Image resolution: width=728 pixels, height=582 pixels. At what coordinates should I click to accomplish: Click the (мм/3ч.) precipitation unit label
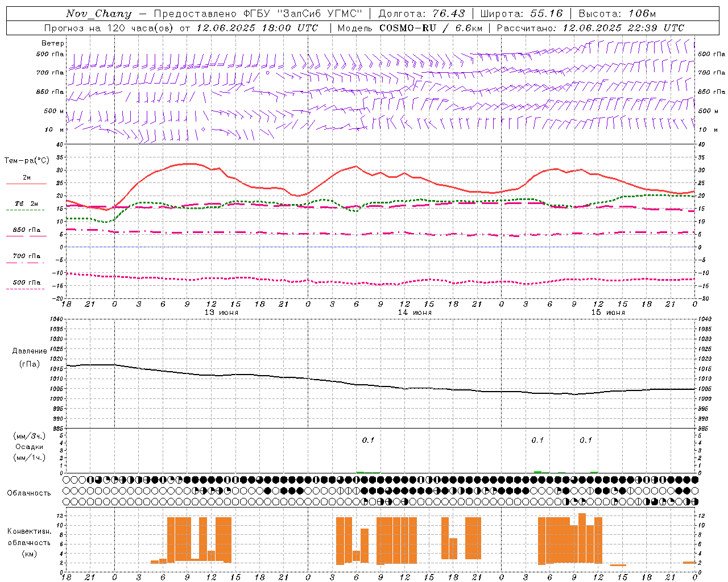[x=30, y=436]
